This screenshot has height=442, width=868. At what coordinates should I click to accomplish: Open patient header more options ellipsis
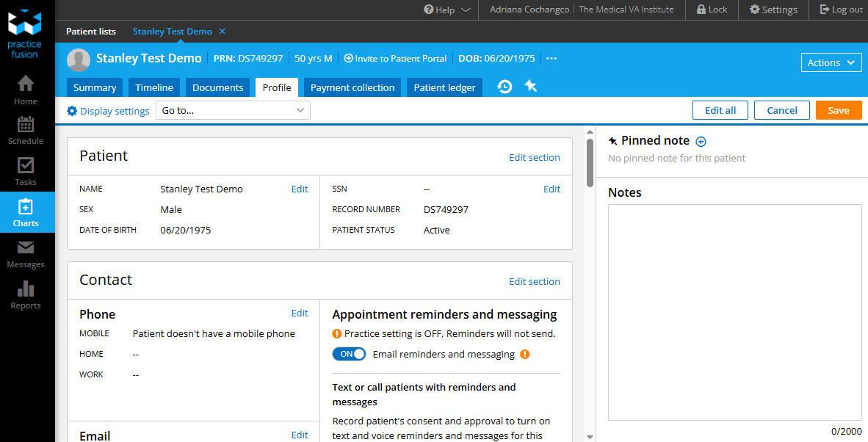551,58
